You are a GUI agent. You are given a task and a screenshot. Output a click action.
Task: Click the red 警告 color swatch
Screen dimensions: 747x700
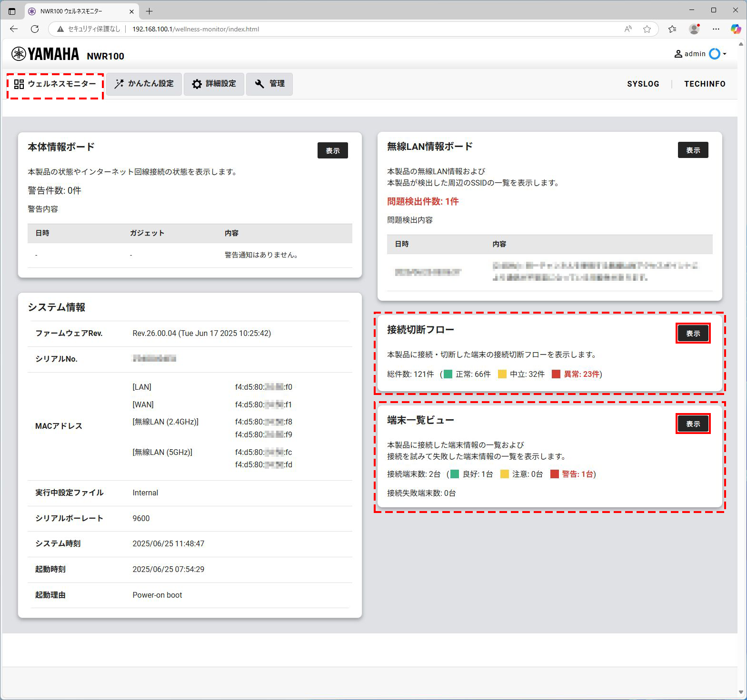point(554,474)
